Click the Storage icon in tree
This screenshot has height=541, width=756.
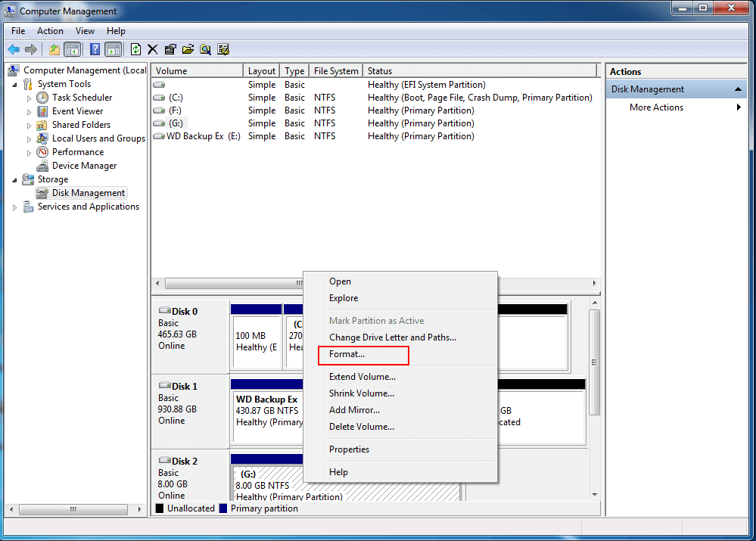[x=29, y=179]
